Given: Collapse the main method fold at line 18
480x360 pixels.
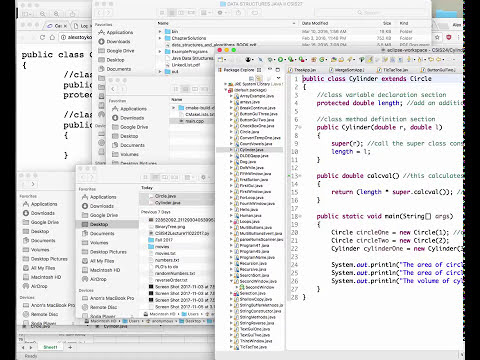Looking at the screenshot, I should [x=300, y=216].
